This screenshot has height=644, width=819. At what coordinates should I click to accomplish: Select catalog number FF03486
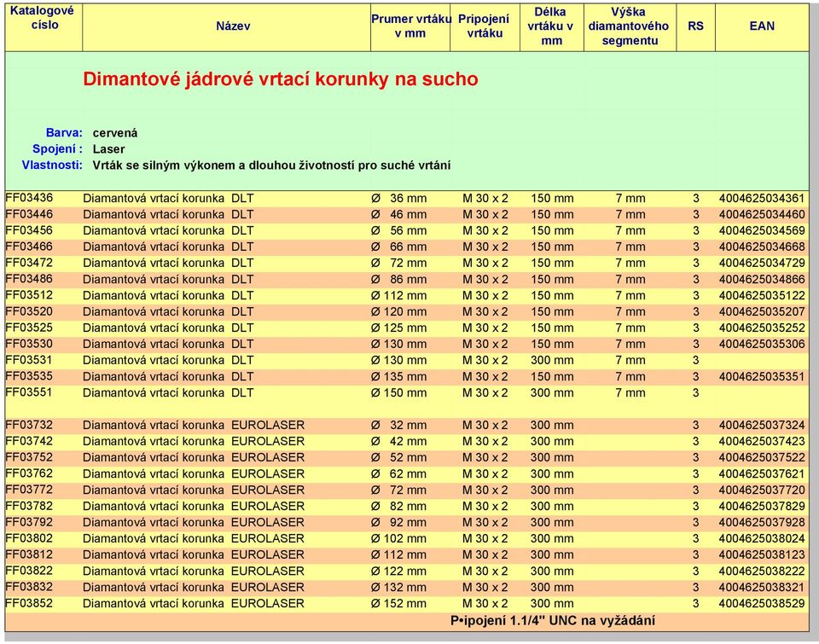coord(29,279)
